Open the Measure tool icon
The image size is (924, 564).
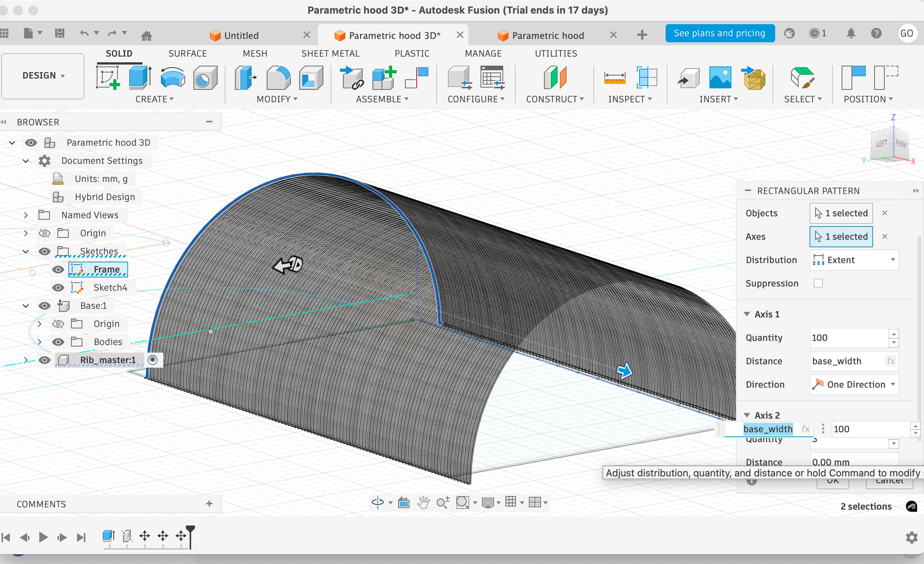[x=614, y=78]
